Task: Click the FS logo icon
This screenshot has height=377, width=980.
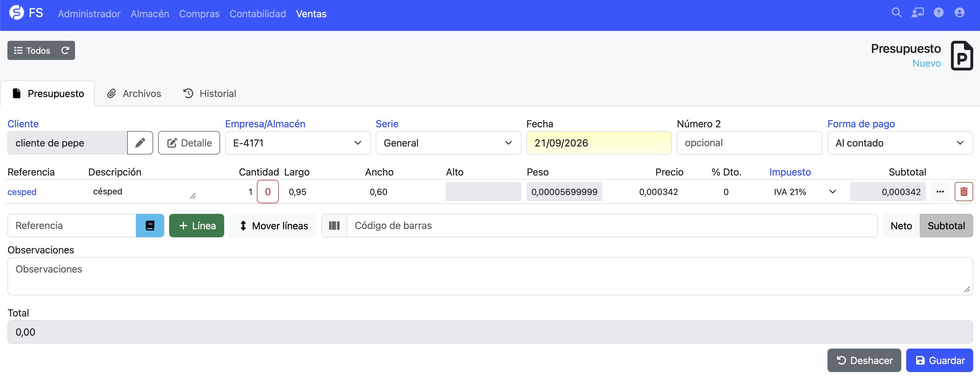Action: pos(16,13)
